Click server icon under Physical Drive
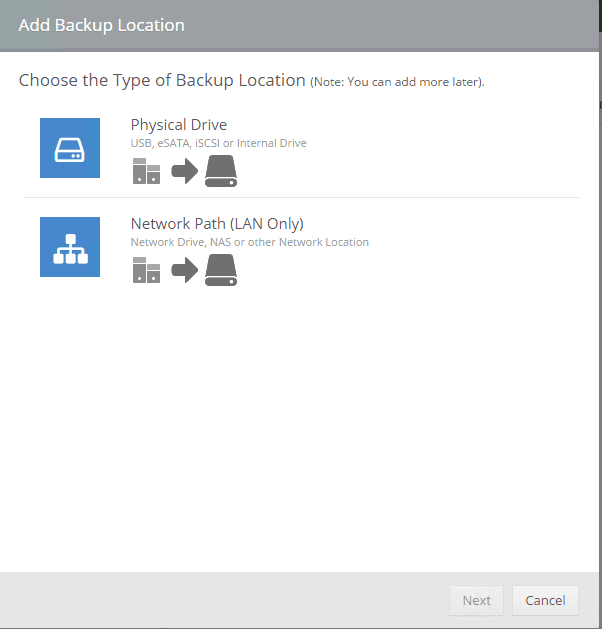Image resolution: width=602 pixels, height=629 pixels. 146,171
